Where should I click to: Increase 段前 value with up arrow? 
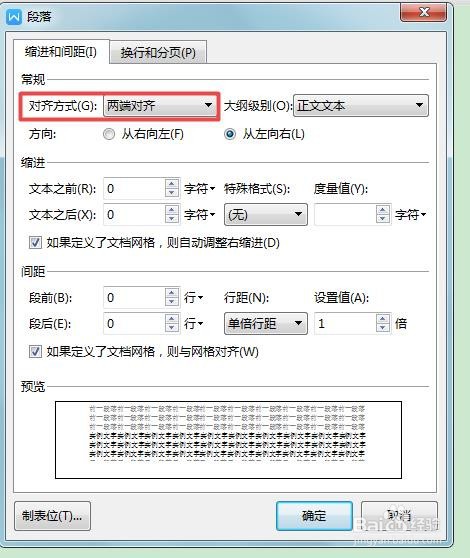(172, 293)
